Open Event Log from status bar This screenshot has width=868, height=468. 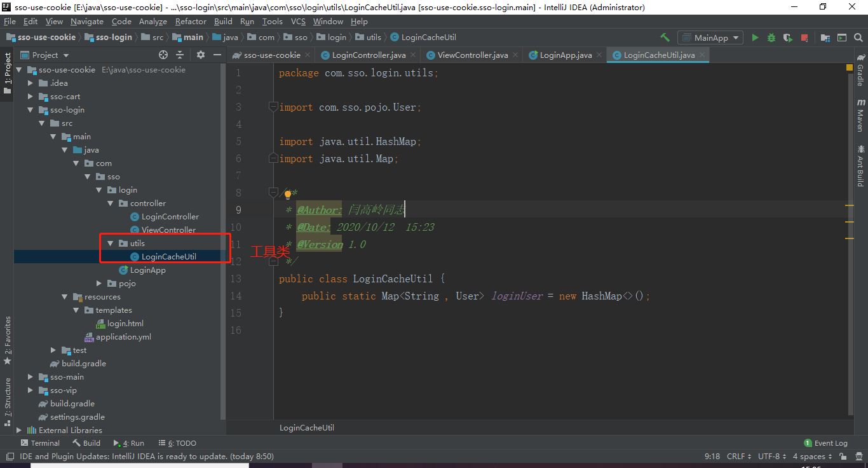(x=825, y=443)
